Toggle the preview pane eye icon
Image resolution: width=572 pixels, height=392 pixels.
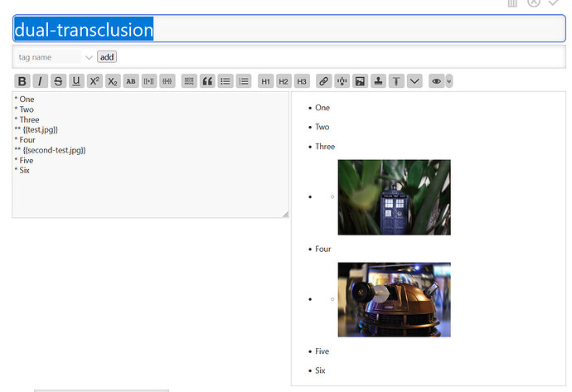click(436, 81)
